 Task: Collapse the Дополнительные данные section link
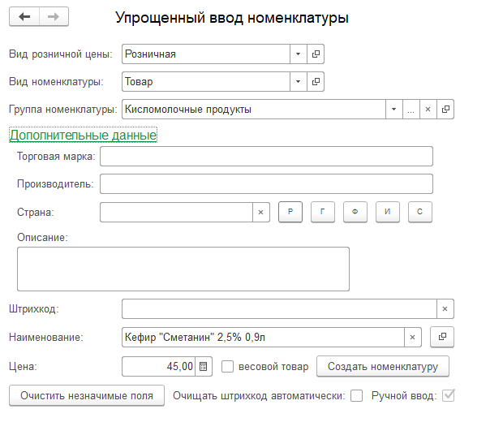tap(83, 136)
